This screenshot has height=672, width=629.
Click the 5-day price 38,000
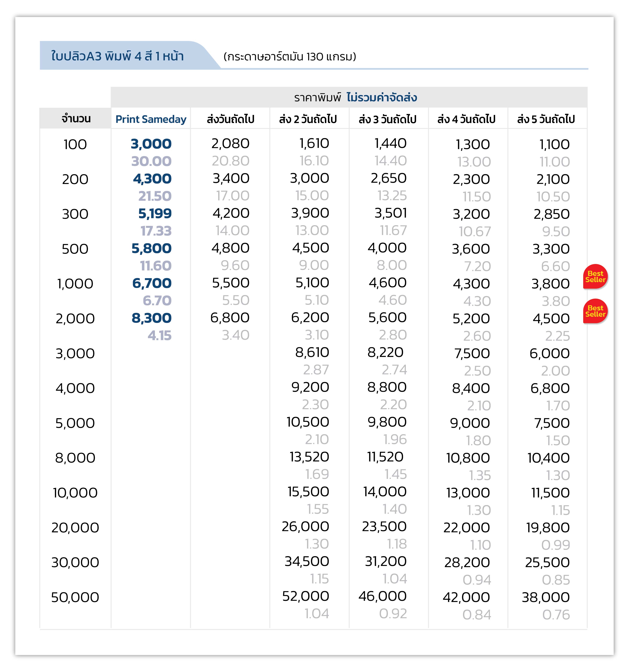[x=545, y=597]
